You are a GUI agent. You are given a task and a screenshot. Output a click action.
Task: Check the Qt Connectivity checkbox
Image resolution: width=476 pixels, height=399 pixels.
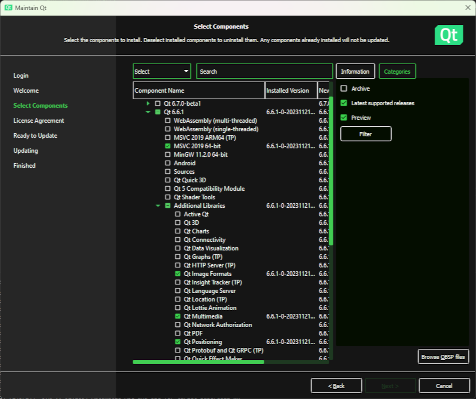(x=178, y=240)
